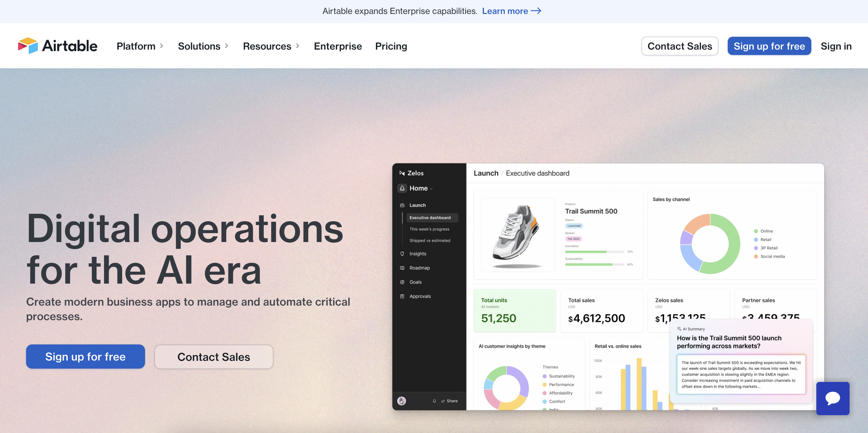
Task: Expand the Platform dropdown menu
Action: [x=141, y=46]
